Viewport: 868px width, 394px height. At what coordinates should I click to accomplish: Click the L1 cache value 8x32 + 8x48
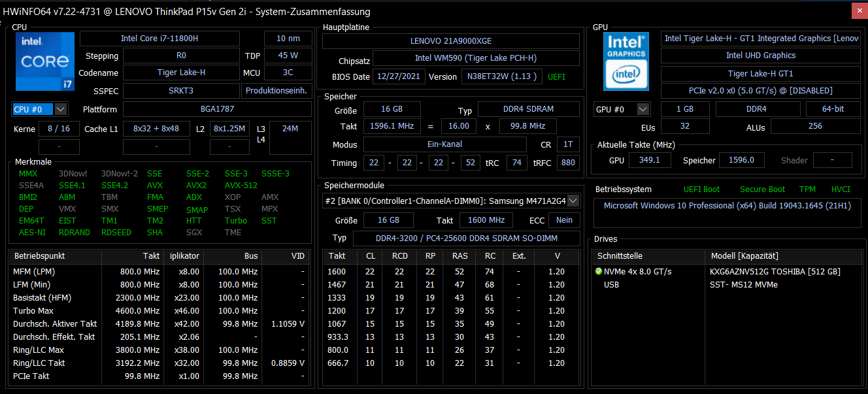coord(156,129)
